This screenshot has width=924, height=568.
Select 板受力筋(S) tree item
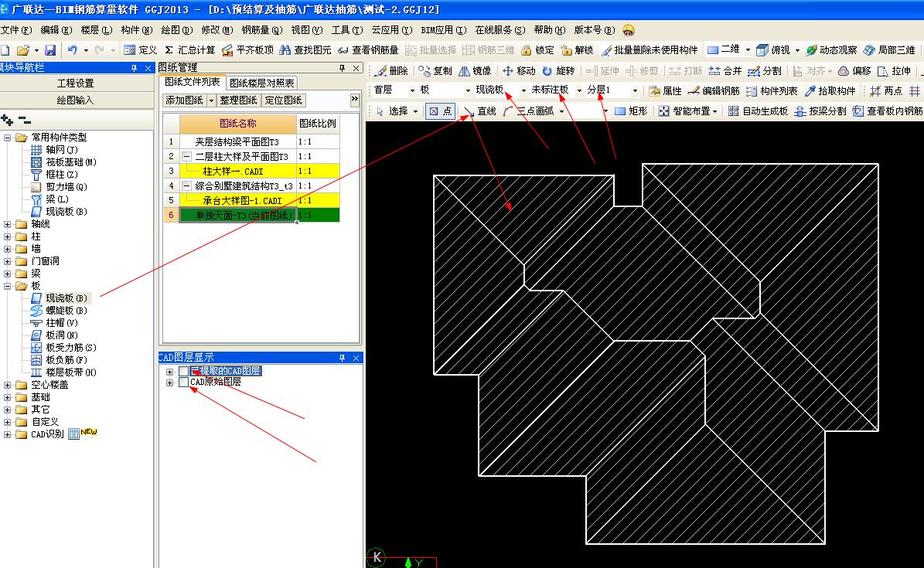[70, 349]
